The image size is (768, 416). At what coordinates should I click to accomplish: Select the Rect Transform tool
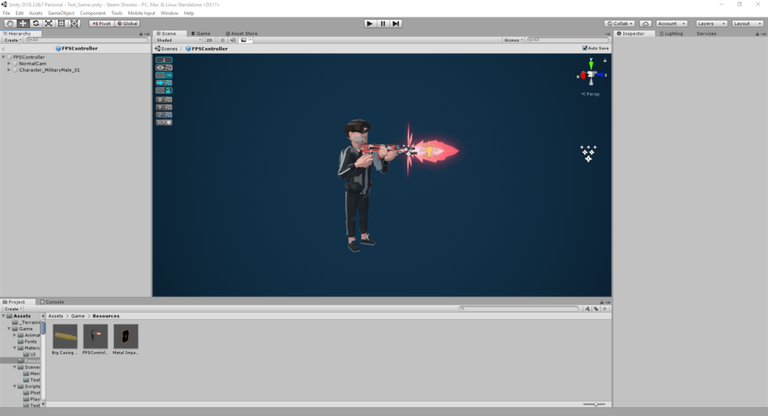(61, 24)
